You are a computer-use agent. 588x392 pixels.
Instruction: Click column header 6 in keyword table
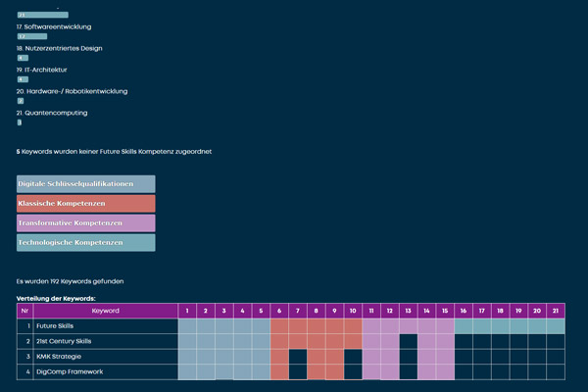(279, 311)
